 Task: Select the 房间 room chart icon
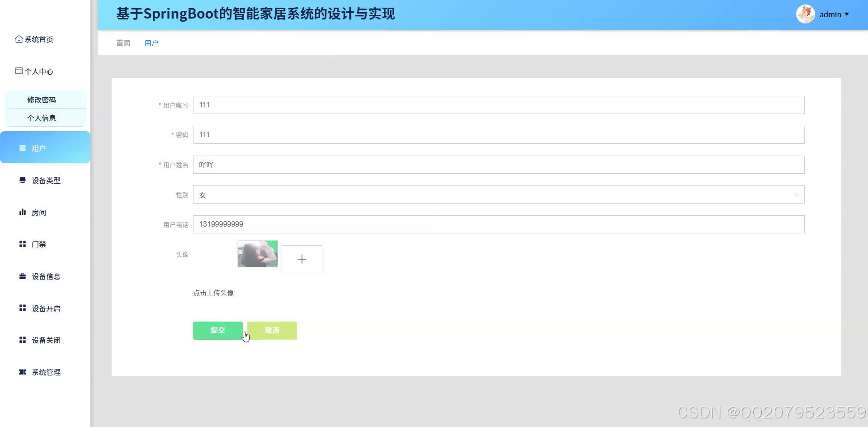22,212
